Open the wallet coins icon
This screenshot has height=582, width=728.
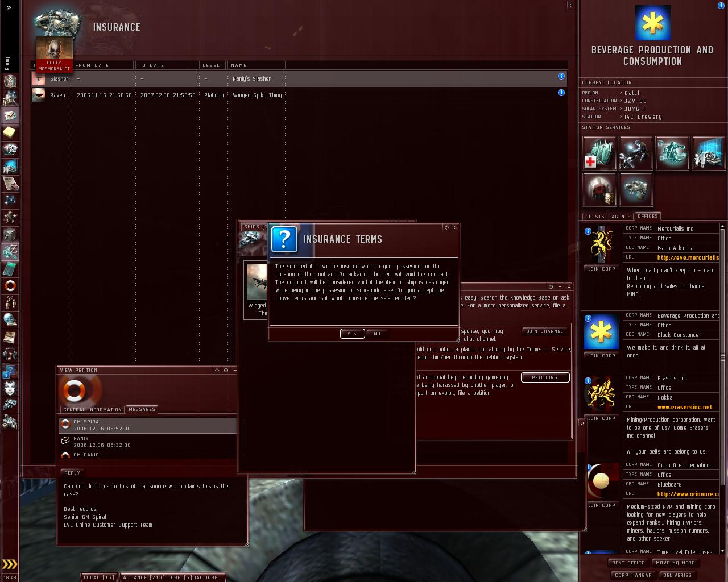[x=10, y=252]
